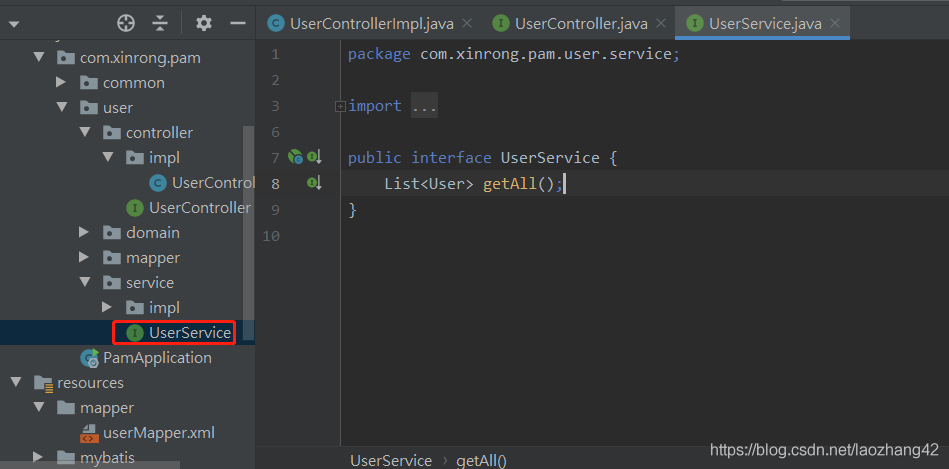Click the implementation gutter icon on line 8
This screenshot has height=469, width=949.
(x=314, y=183)
